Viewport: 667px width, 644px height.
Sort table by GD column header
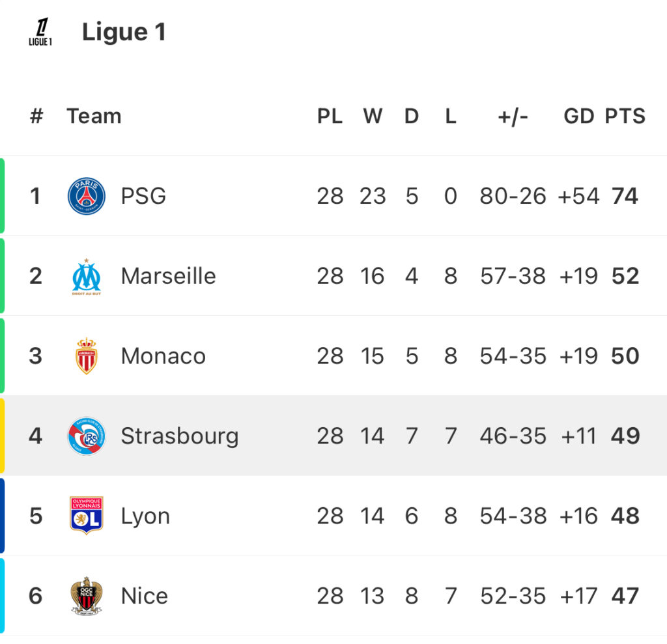click(x=578, y=116)
